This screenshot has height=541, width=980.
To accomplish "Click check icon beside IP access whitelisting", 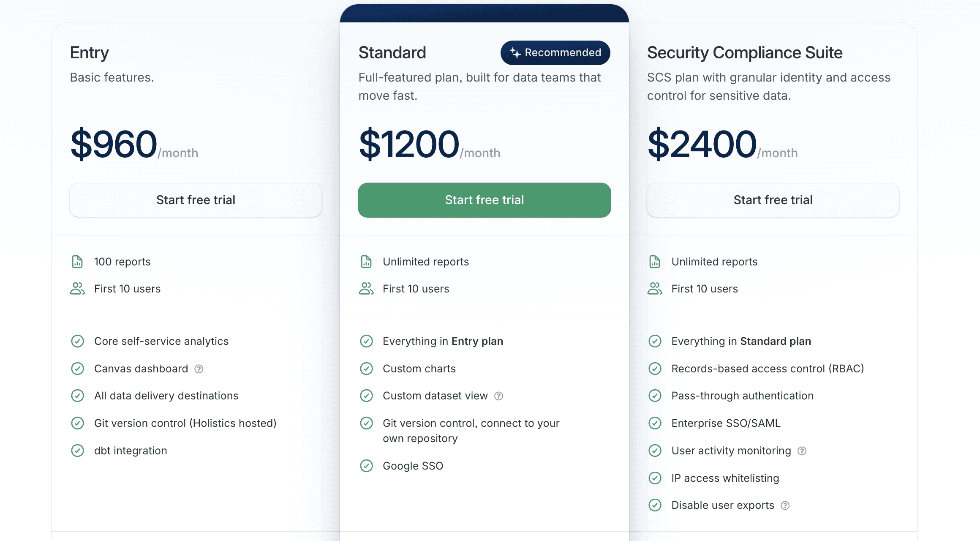I will (655, 478).
